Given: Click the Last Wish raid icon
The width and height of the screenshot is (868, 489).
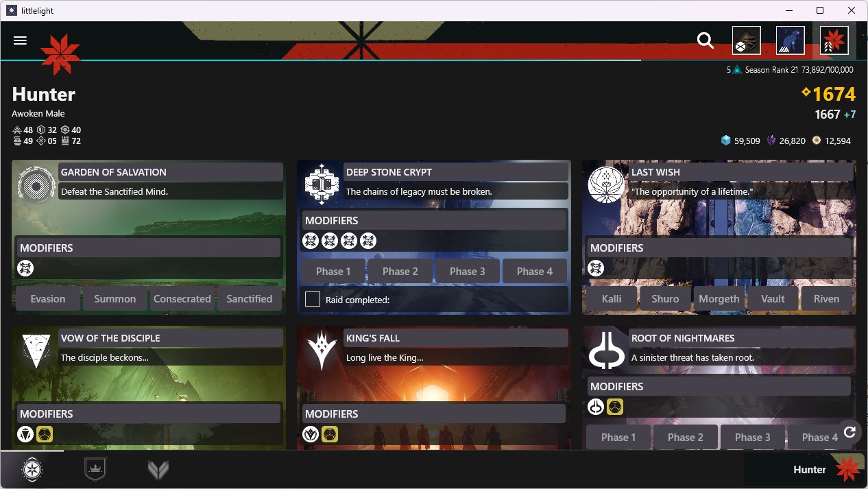Looking at the screenshot, I should point(607,184).
